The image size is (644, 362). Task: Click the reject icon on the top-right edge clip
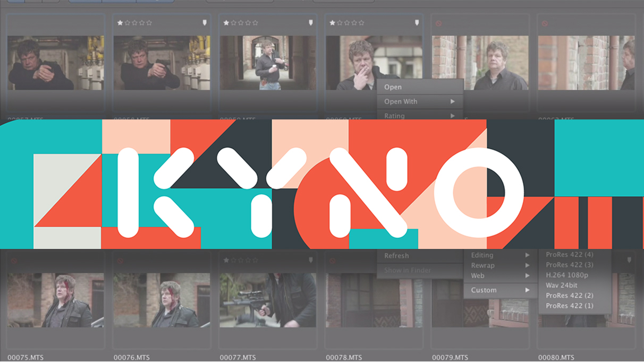pos(545,23)
